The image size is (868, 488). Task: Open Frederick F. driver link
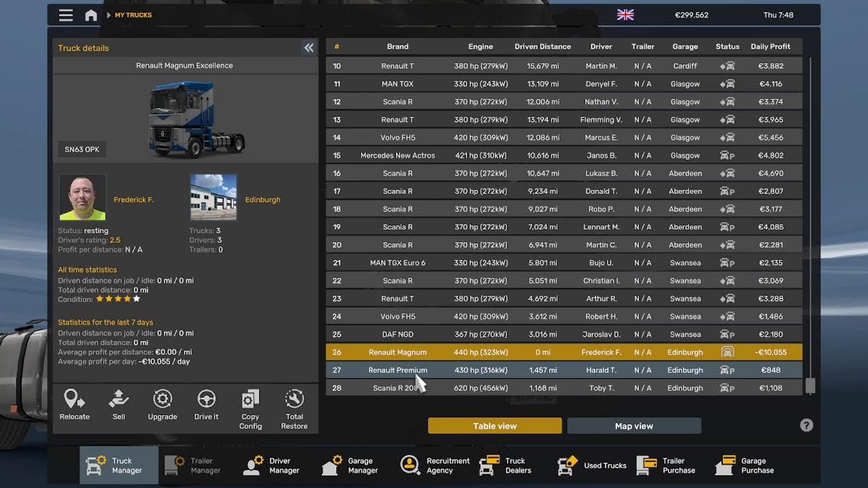pos(134,200)
